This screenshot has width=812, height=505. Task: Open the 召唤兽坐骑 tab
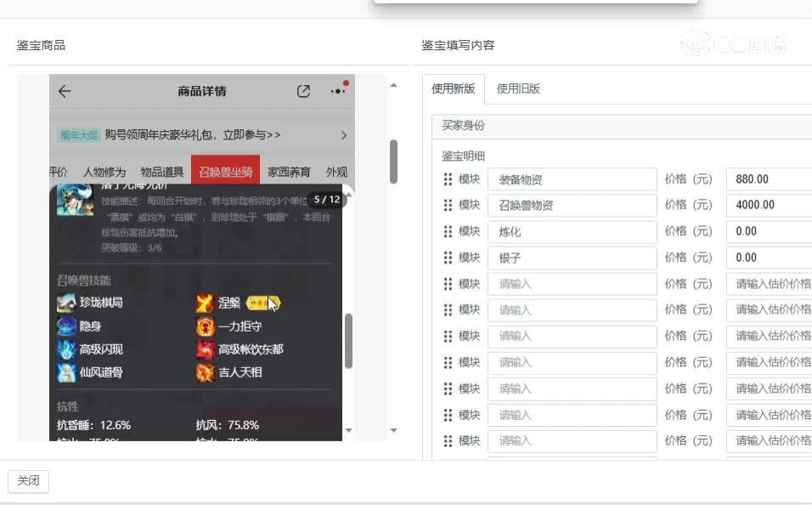(225, 170)
